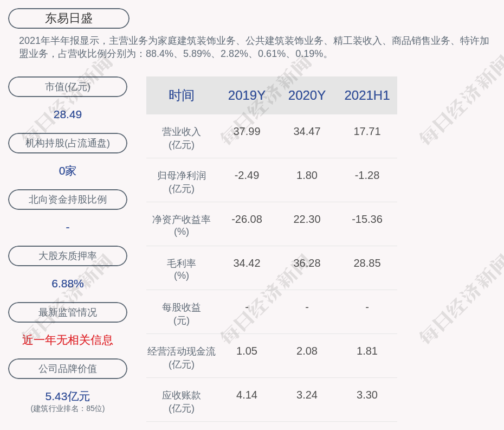Click cash flow value 1.05

[x=247, y=351]
